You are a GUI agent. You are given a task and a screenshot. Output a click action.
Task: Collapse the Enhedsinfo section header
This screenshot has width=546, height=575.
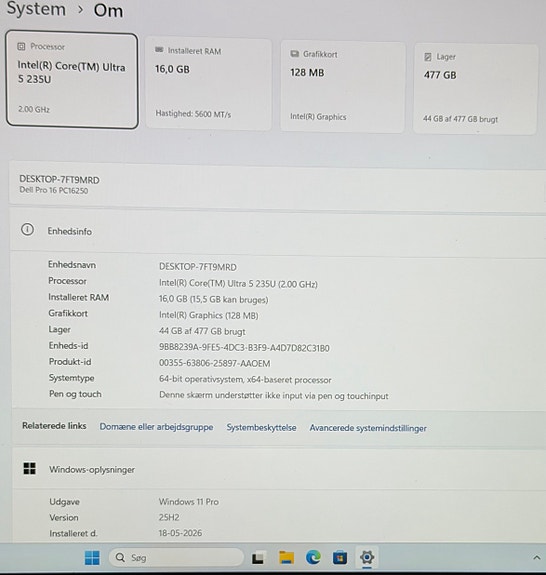[278, 232]
